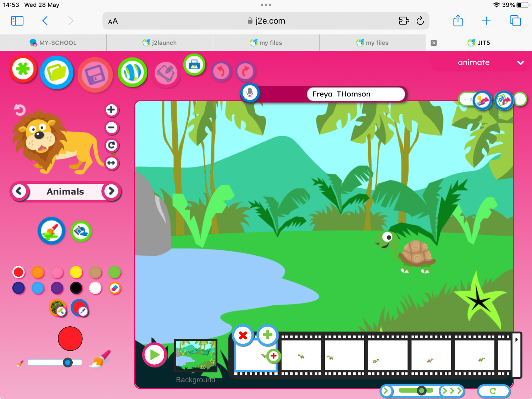
Task: Choose the yellow colour swatch
Action: (76, 272)
